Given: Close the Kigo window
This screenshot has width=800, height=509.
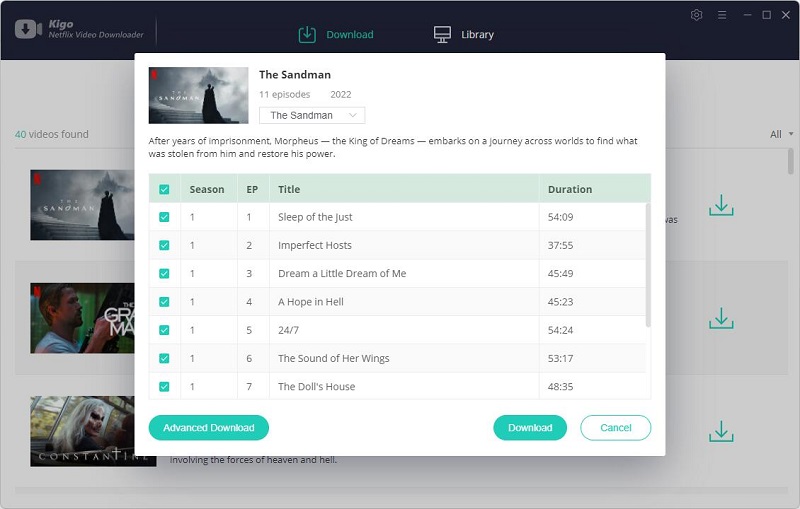Looking at the screenshot, I should tap(786, 15).
